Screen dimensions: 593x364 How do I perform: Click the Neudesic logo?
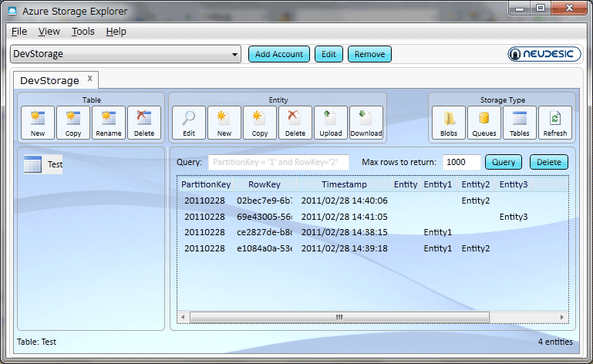(x=544, y=54)
